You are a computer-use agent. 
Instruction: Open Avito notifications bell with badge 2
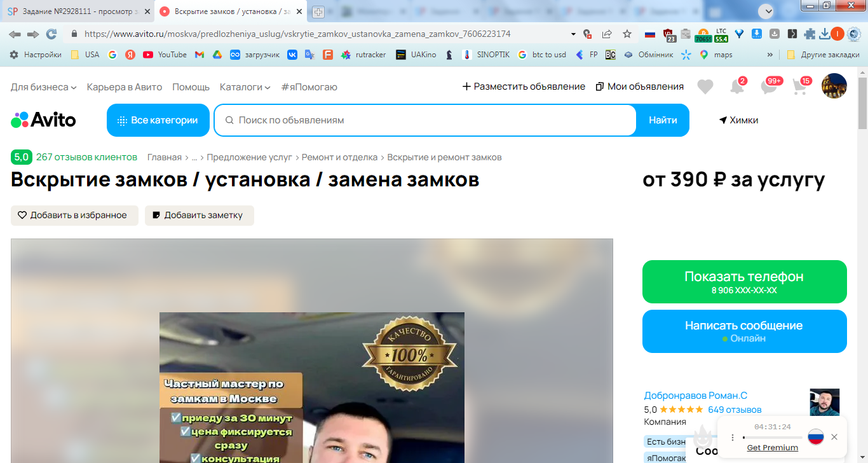click(x=737, y=86)
